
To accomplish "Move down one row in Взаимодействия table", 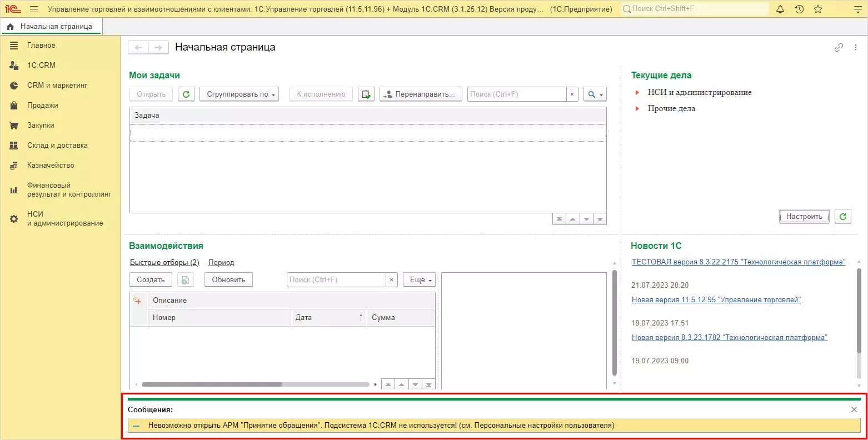I will [415, 384].
